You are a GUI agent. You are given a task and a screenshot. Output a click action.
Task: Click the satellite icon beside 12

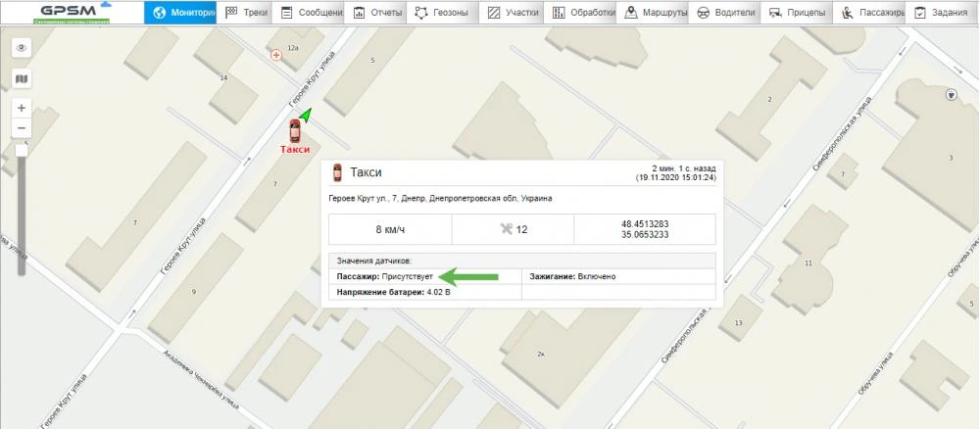[507, 229]
